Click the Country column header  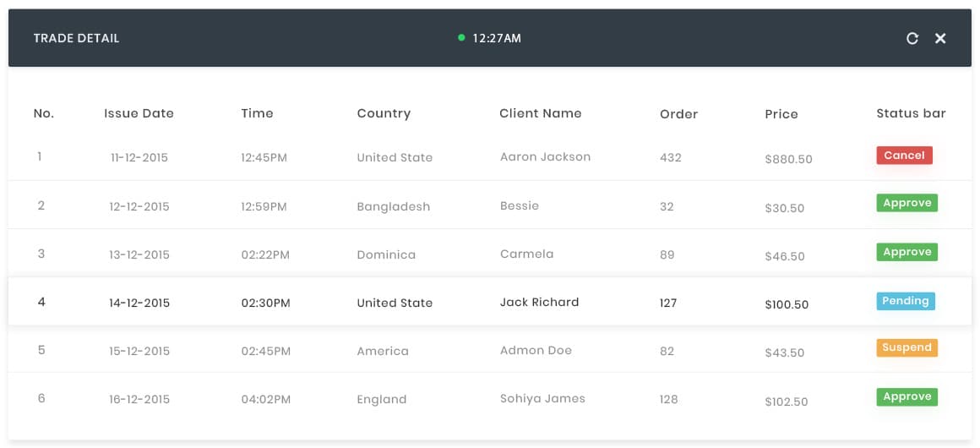pos(384,113)
